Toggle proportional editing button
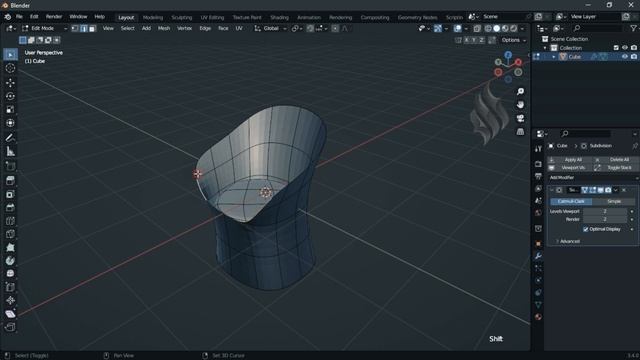The image size is (640, 360). tap(335, 29)
